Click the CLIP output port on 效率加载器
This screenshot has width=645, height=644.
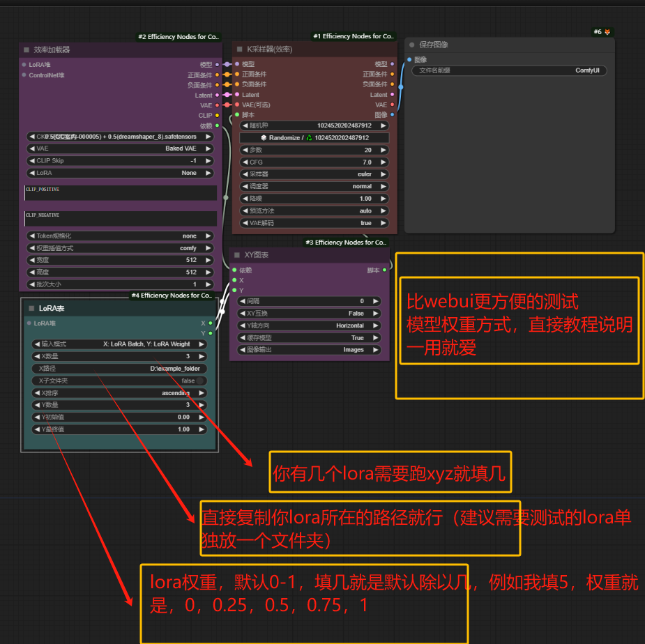217,116
